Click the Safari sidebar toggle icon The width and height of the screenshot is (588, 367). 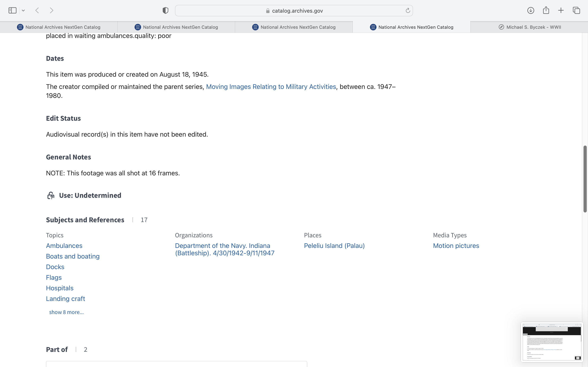coord(12,10)
